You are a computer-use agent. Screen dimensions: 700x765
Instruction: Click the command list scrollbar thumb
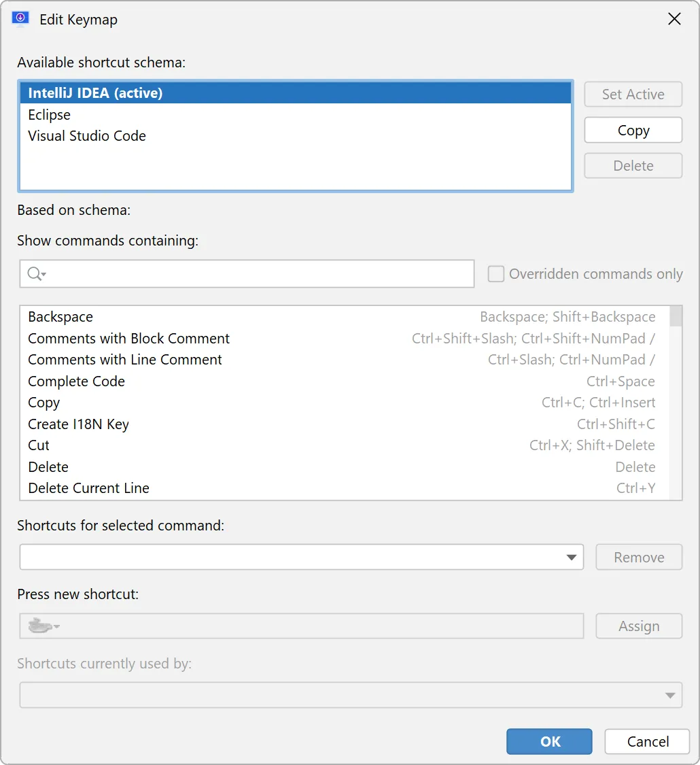pyautogui.click(x=676, y=316)
